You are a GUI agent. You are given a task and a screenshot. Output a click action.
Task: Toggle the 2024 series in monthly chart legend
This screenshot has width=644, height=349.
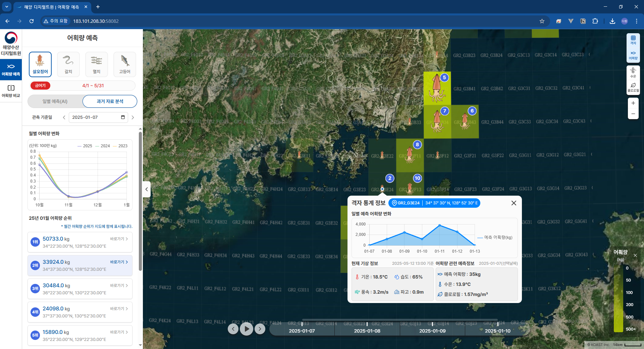[103, 146]
